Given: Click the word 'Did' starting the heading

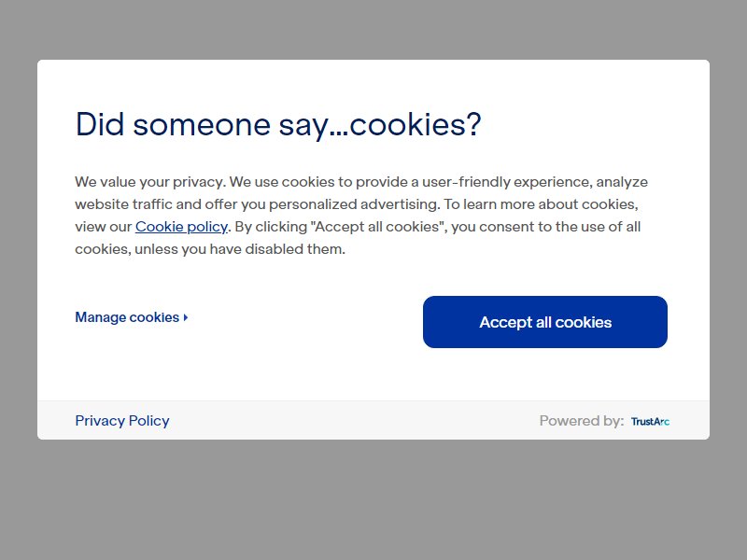Looking at the screenshot, I should click(100, 125).
